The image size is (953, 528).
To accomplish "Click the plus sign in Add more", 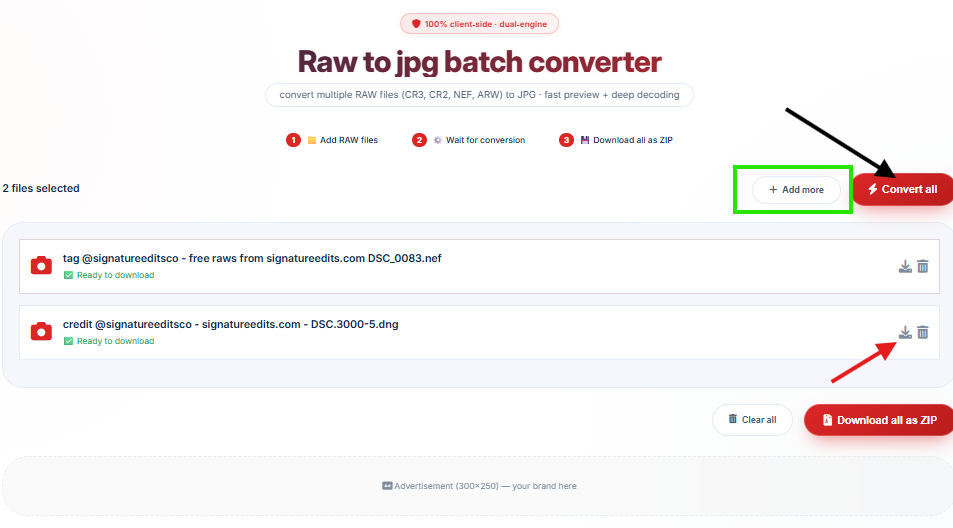I will click(773, 190).
